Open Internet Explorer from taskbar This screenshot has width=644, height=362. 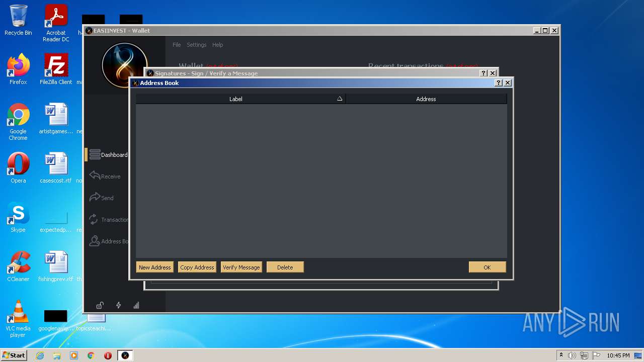tap(40, 355)
